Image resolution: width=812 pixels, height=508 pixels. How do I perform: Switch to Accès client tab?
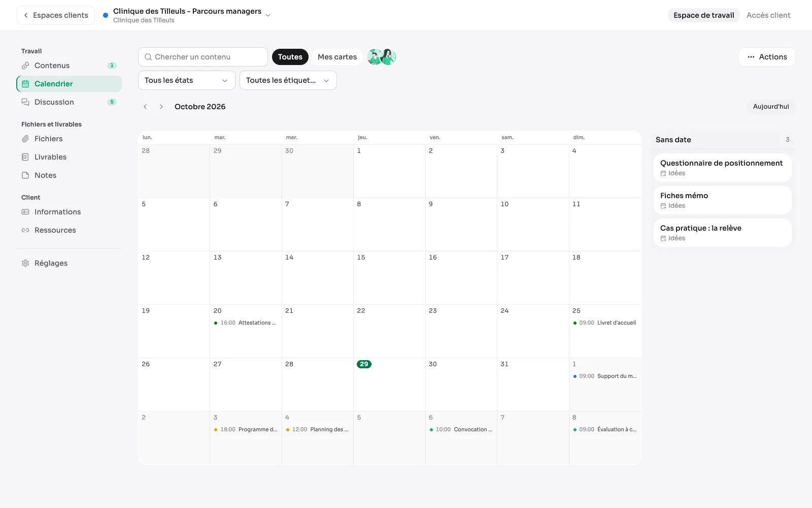(768, 15)
